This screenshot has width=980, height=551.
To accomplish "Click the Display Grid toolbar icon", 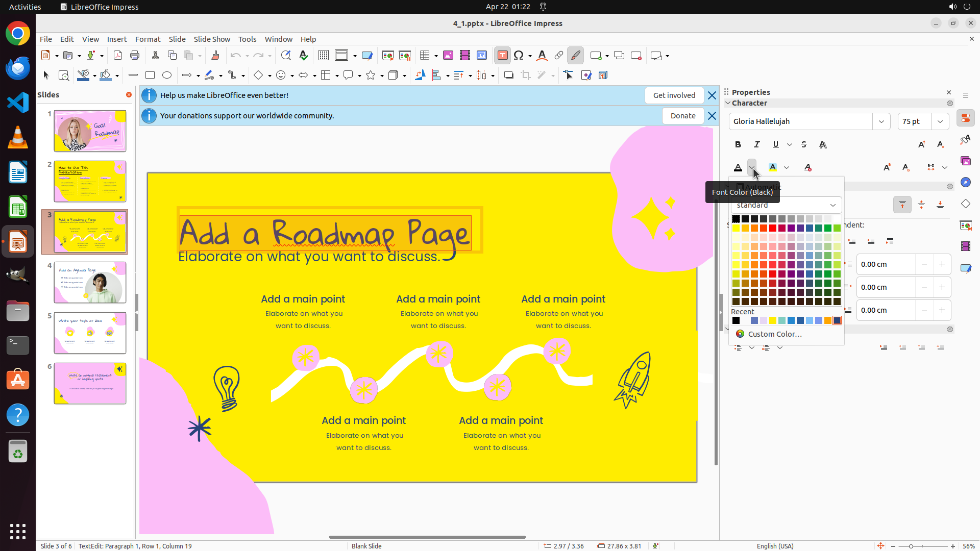I will coord(323,56).
